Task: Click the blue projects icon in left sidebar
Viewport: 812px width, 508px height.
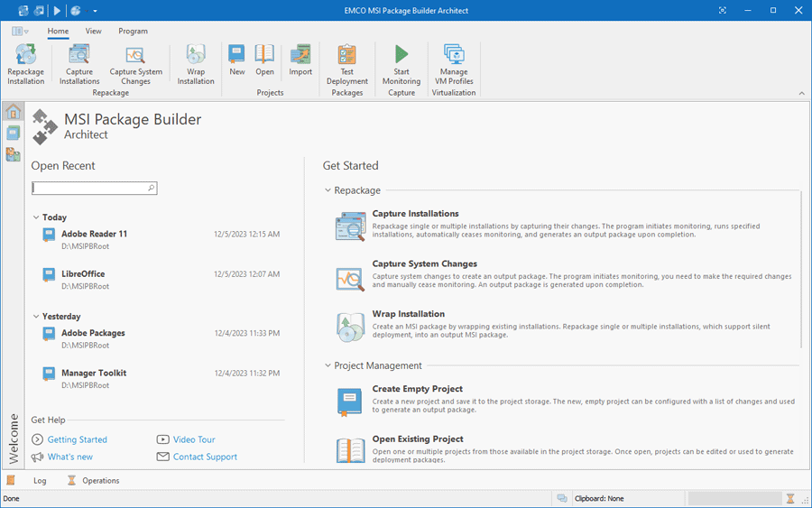Action: [x=13, y=133]
